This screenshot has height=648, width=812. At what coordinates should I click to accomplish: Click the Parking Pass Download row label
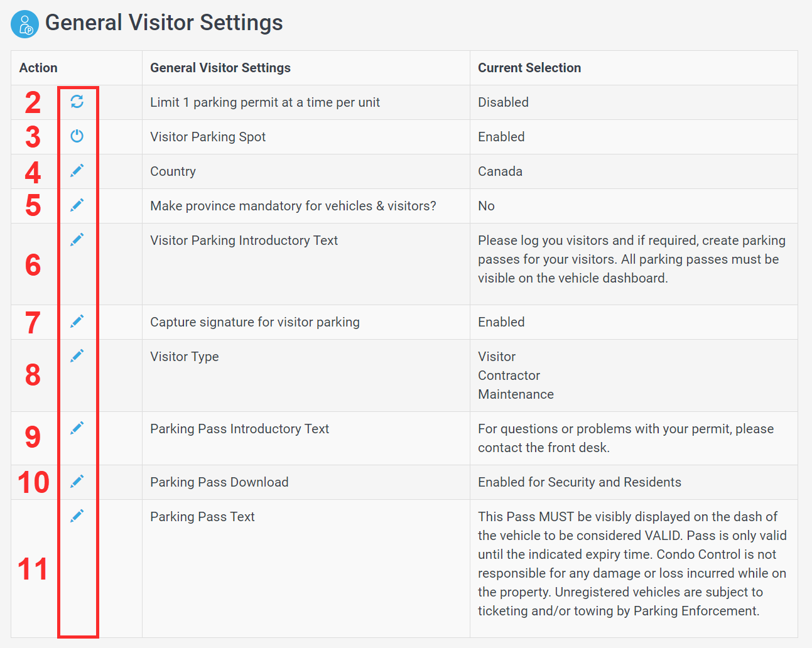point(219,482)
